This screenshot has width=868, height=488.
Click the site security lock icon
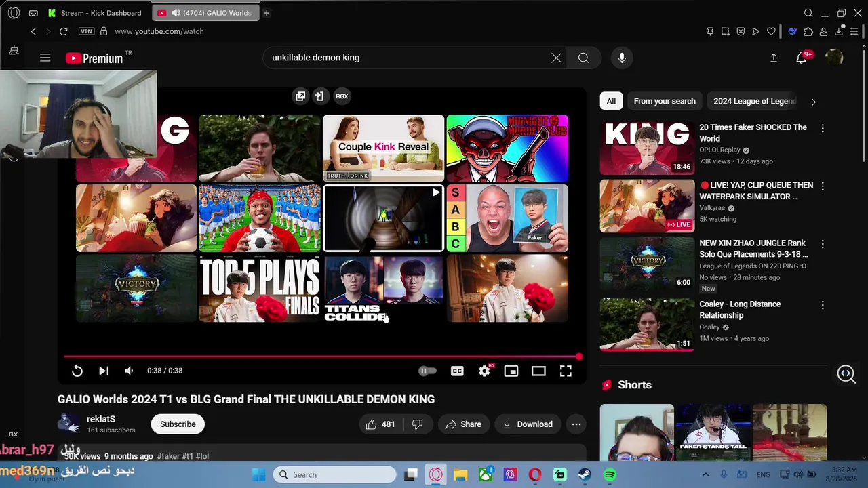click(x=104, y=31)
